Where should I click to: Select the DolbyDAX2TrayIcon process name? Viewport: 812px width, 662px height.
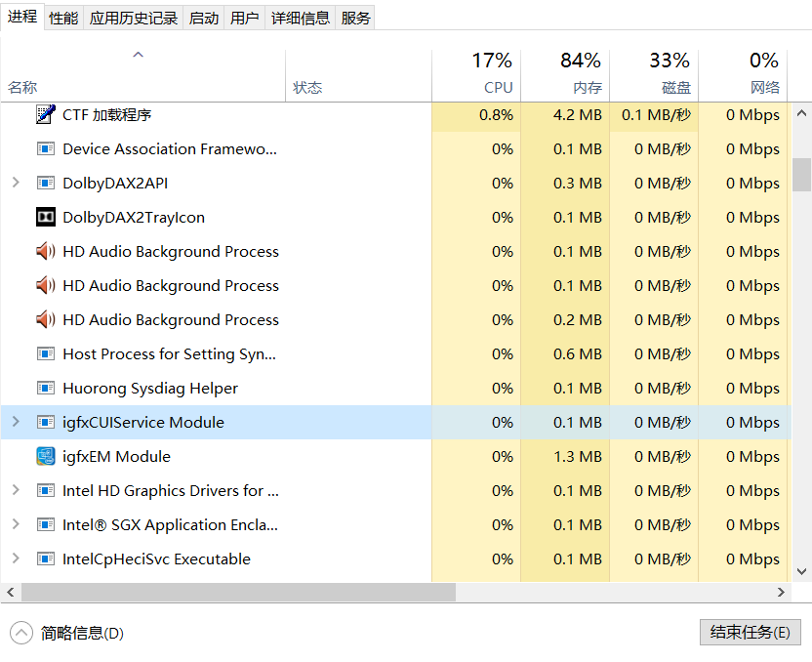pyautogui.click(x=134, y=218)
